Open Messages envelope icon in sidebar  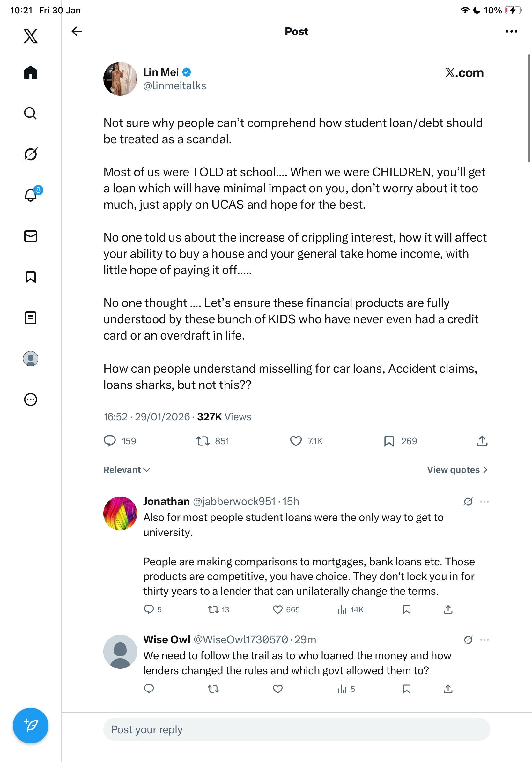click(x=31, y=236)
